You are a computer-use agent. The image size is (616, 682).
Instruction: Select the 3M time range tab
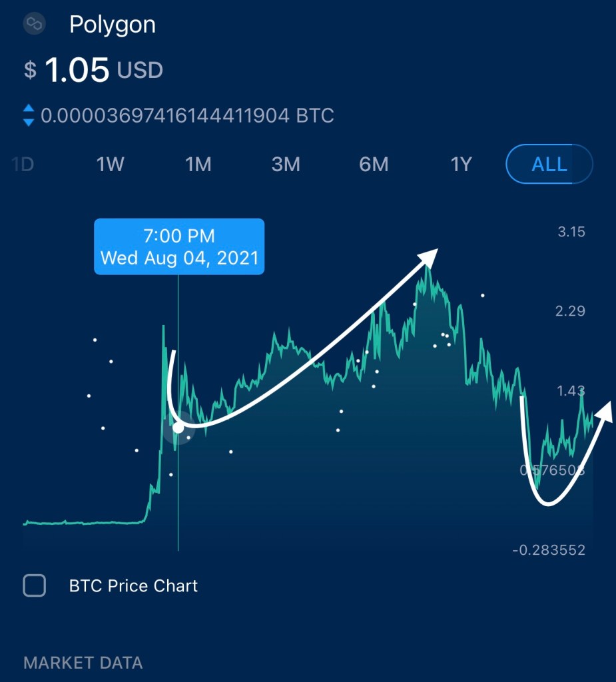286,164
